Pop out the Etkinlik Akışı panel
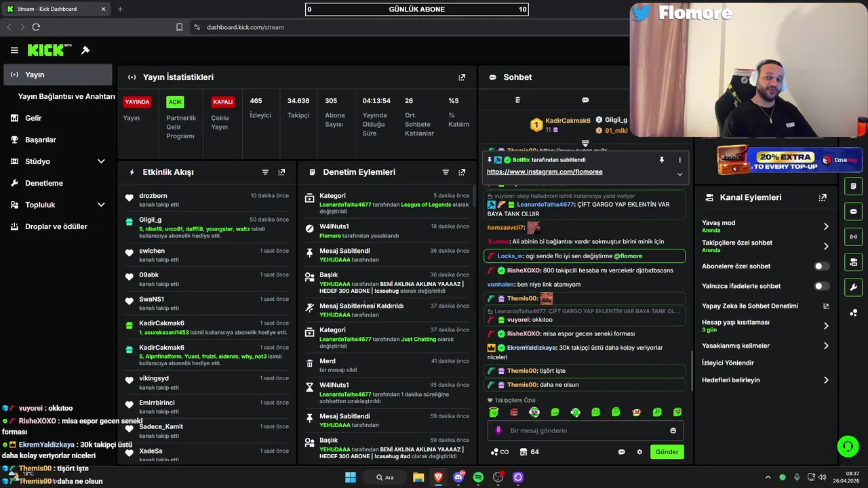The image size is (868, 488). pos(281,172)
